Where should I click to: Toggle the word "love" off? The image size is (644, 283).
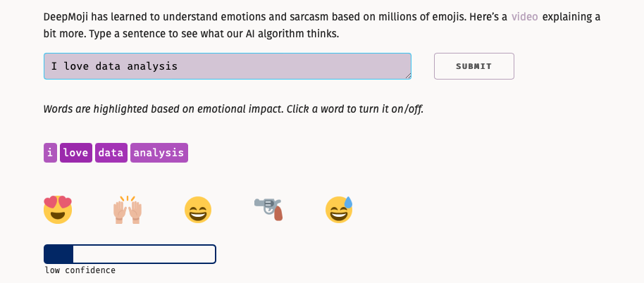[76, 153]
